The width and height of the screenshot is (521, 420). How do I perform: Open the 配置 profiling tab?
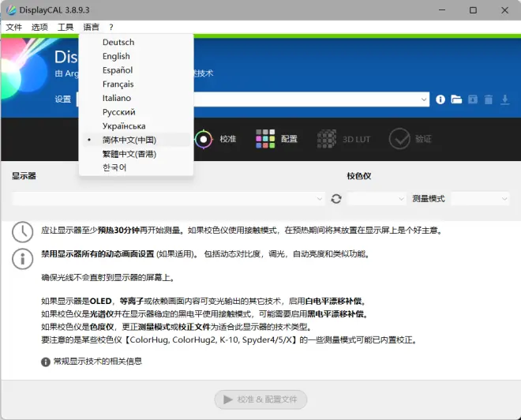[276, 139]
